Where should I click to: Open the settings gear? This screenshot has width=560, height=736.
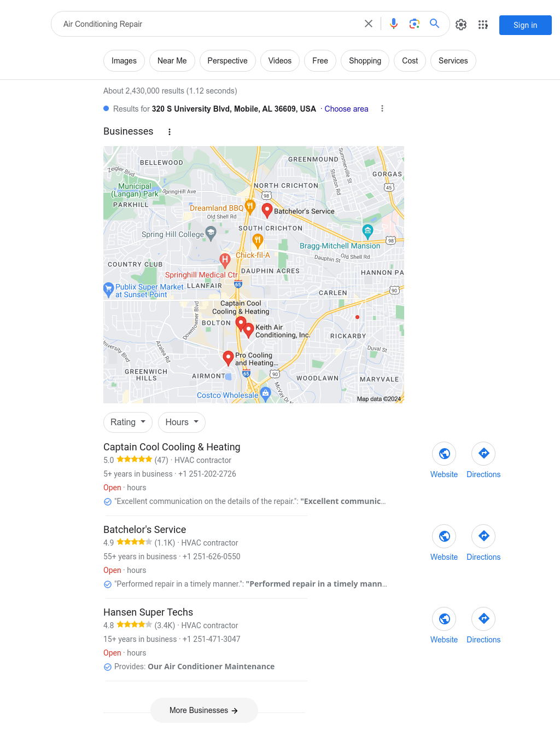click(461, 25)
